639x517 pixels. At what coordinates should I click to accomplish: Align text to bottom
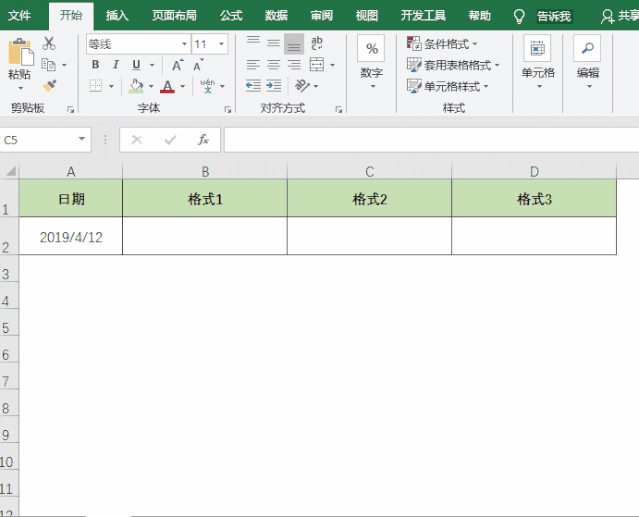tap(294, 44)
